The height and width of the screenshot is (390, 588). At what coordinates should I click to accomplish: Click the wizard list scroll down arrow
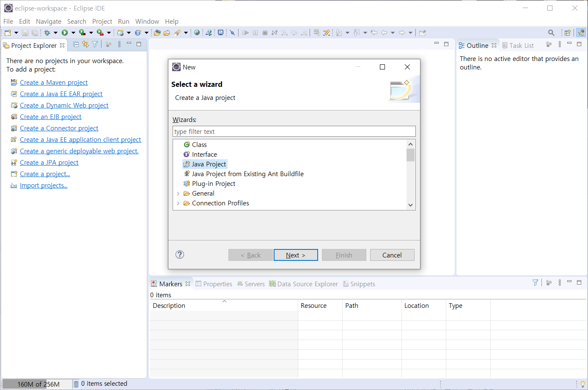[x=410, y=205]
